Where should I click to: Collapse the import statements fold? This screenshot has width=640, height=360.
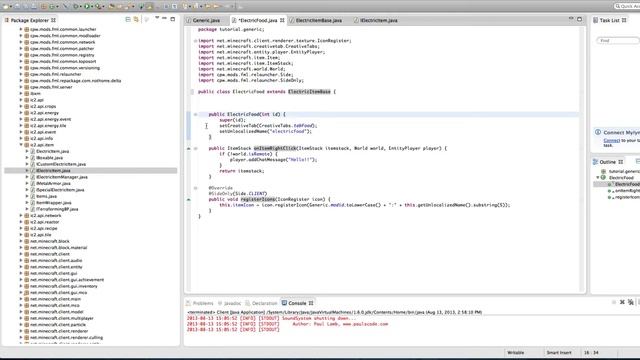pos(195,41)
